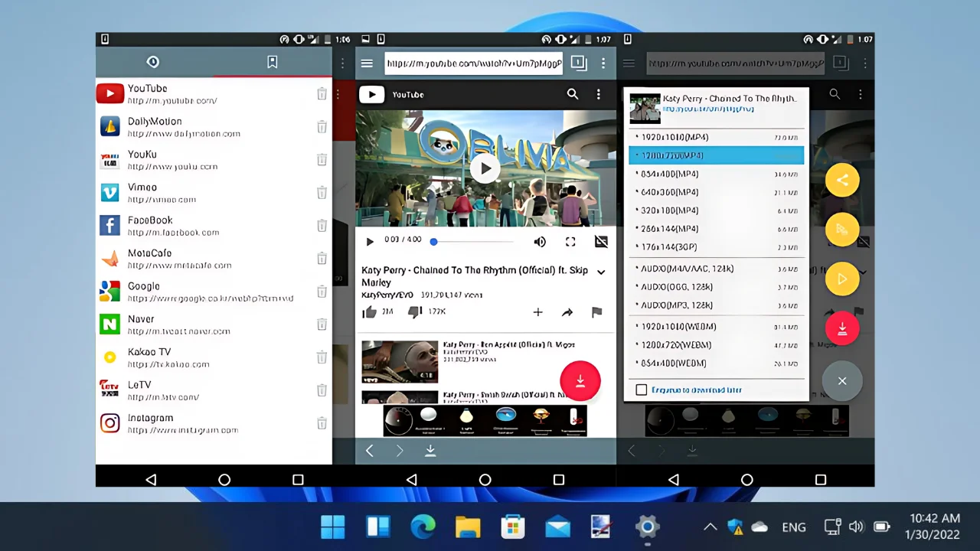This screenshot has width=980, height=551.
Task: Dislike the video with thumbs down
Action: (x=415, y=312)
